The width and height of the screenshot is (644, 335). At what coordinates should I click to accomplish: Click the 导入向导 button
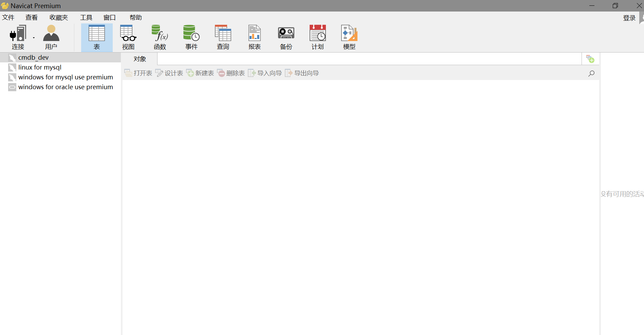(x=265, y=73)
